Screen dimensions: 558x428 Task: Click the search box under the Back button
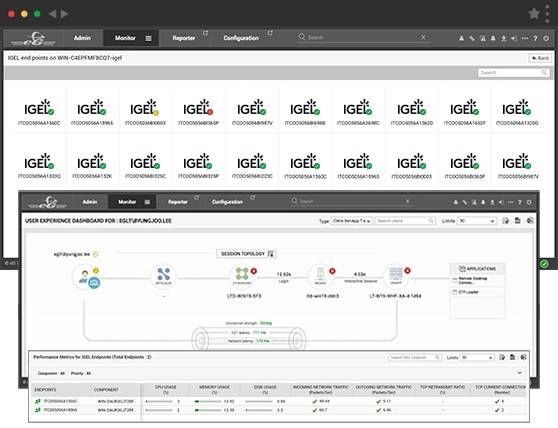(513, 73)
